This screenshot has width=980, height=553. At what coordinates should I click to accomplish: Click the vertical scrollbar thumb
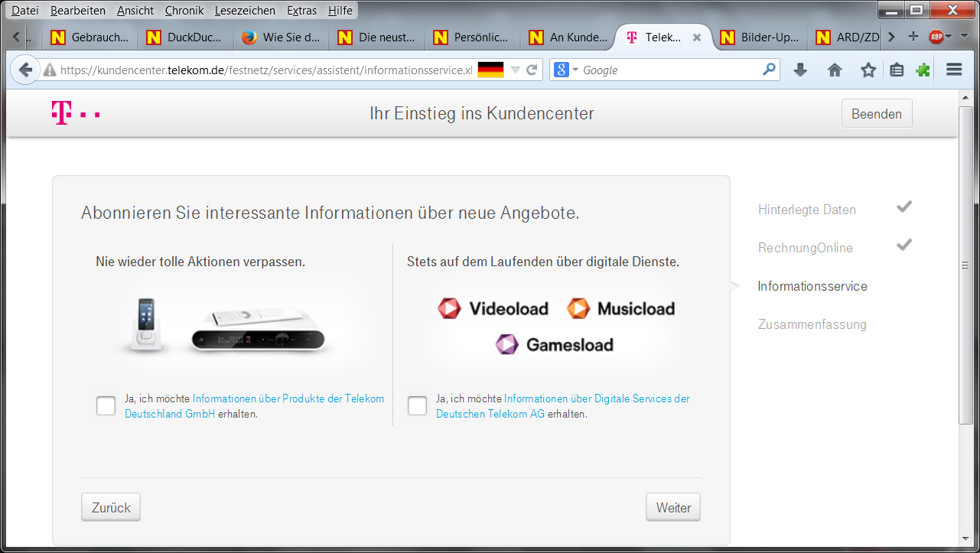tap(965, 265)
